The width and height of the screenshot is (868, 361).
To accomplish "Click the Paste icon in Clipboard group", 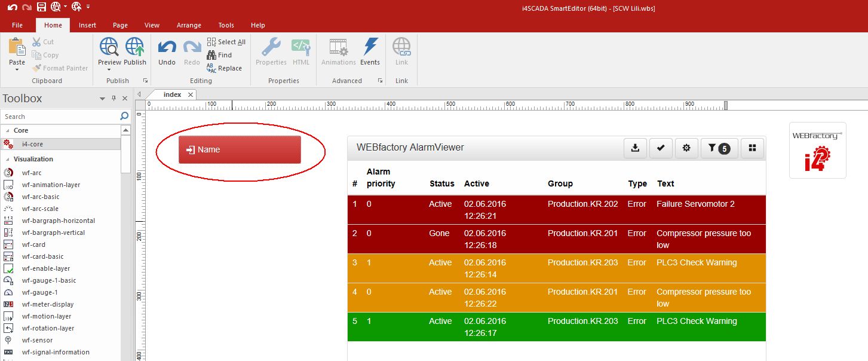I will 17,47.
